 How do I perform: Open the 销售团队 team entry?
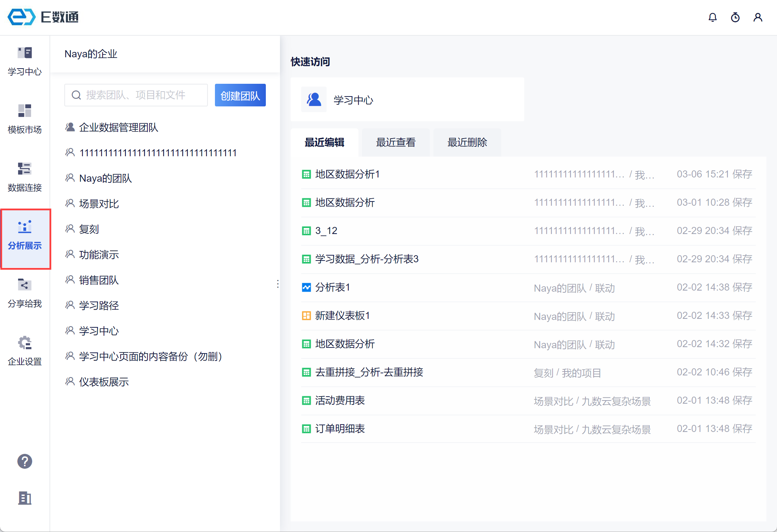click(x=99, y=280)
